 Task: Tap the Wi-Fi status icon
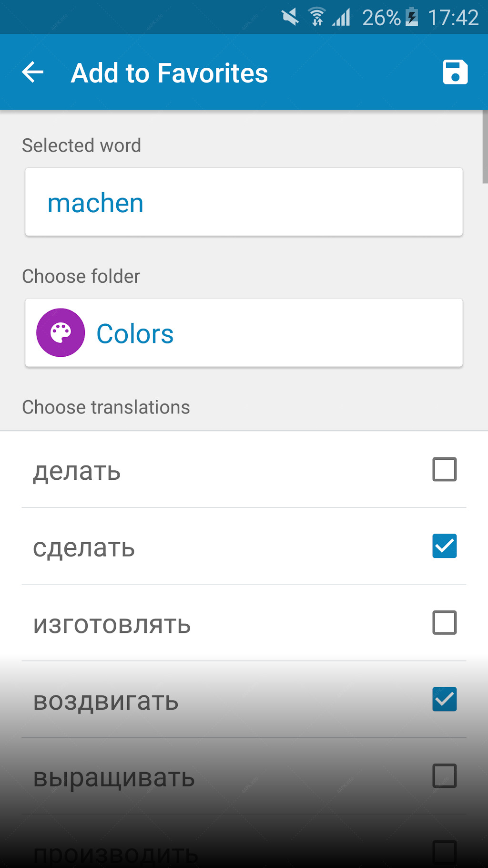pos(317,17)
